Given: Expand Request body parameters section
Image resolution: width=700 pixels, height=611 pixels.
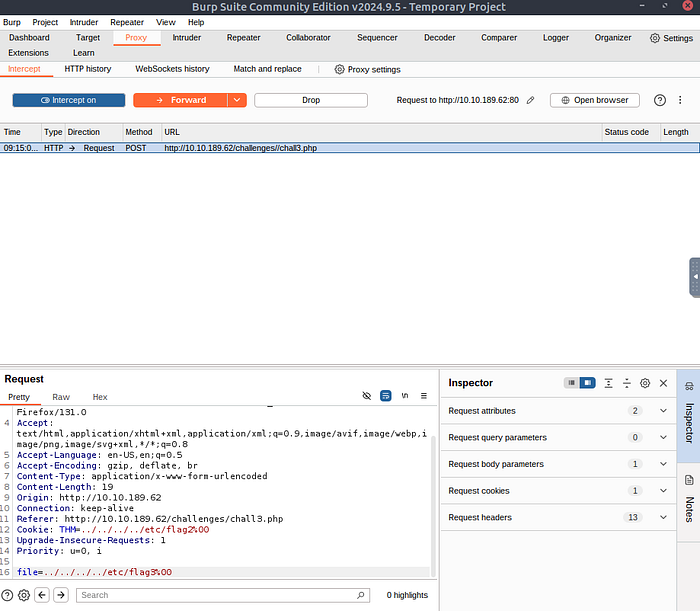Looking at the screenshot, I should pyautogui.click(x=558, y=464).
